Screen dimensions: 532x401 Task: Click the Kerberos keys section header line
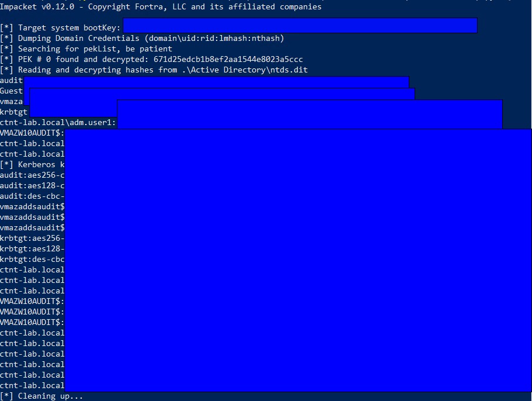click(32, 165)
